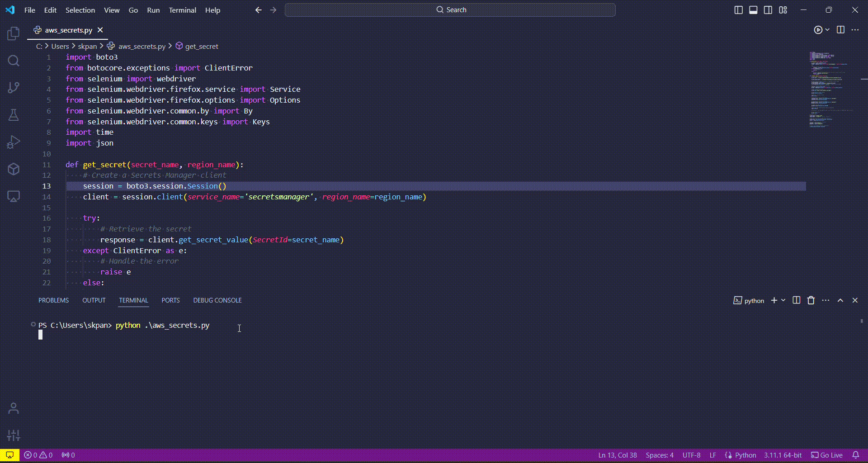Open the Extensions view
This screenshot has width=868, height=463.
pyautogui.click(x=14, y=169)
